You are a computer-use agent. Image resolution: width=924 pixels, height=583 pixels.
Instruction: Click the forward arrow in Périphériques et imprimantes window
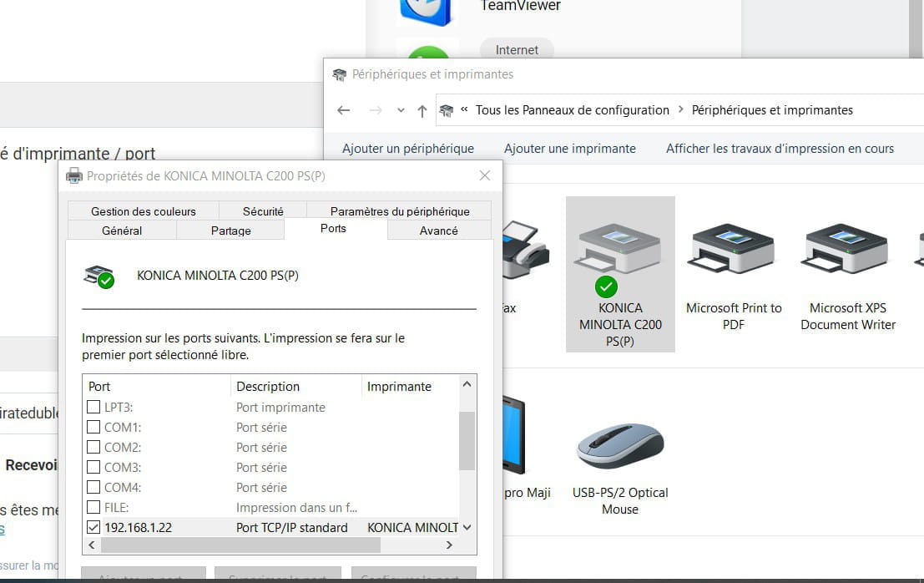pos(376,110)
